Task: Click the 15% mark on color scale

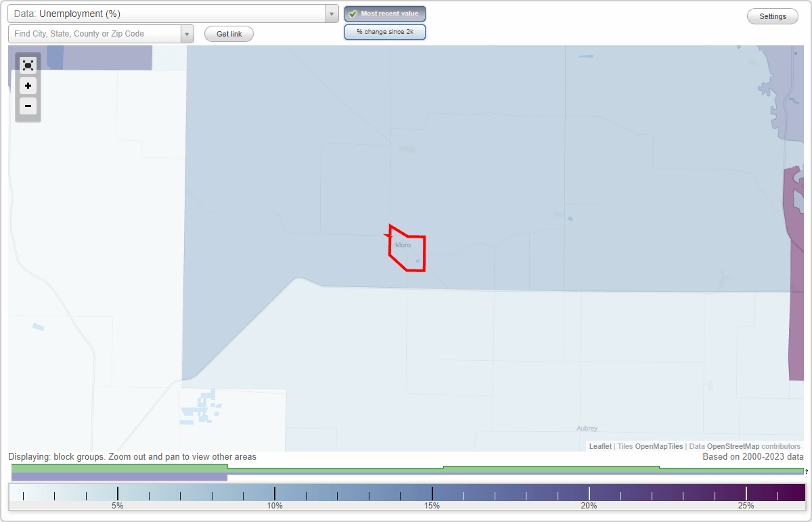Action: 432,506
